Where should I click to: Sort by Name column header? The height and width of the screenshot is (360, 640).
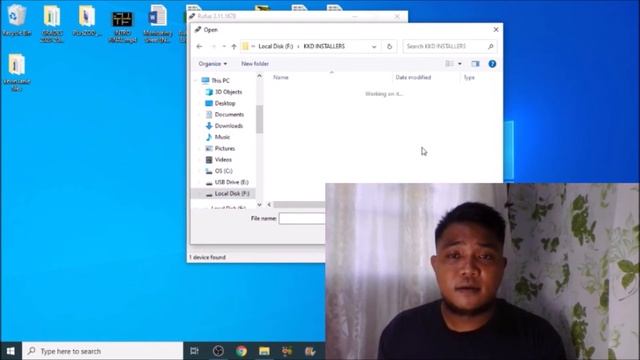coord(281,78)
